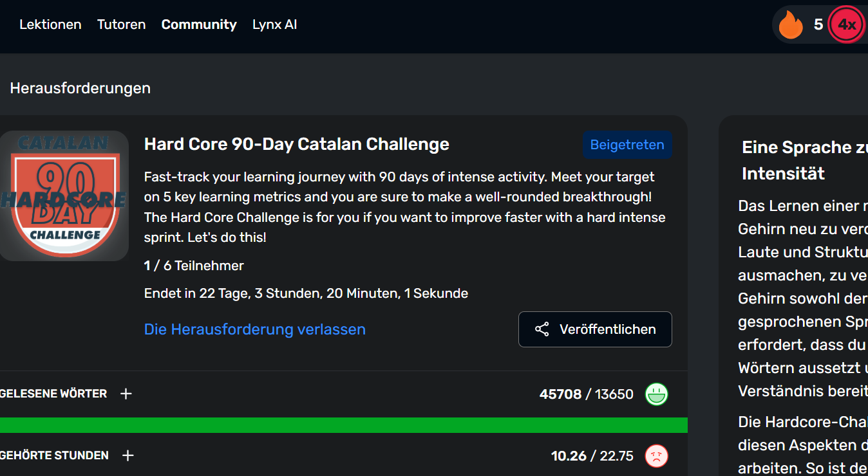Expand Gehörte Stunden with the plus sign
The height and width of the screenshot is (476, 868).
click(128, 455)
